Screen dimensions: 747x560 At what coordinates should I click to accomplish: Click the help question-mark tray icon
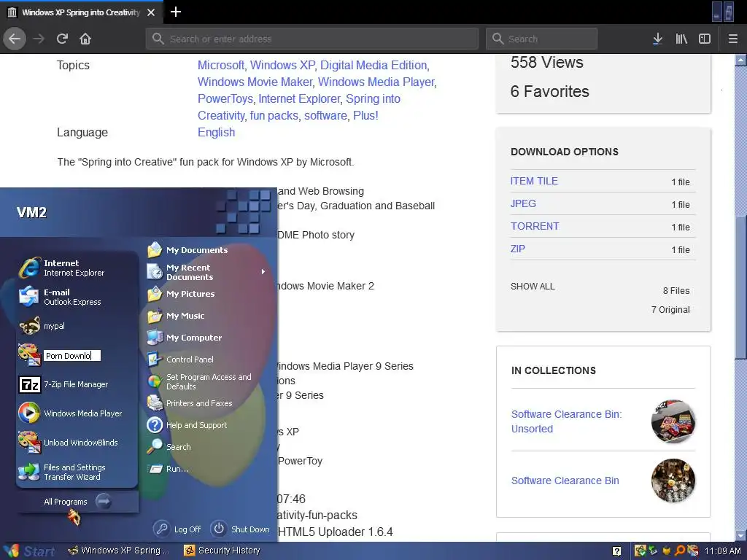point(616,551)
